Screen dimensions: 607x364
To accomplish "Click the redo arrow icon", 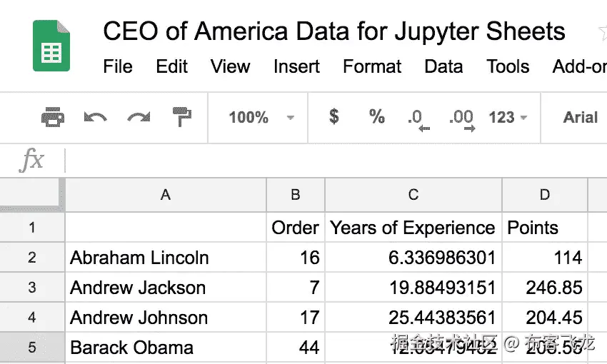I will point(138,117).
